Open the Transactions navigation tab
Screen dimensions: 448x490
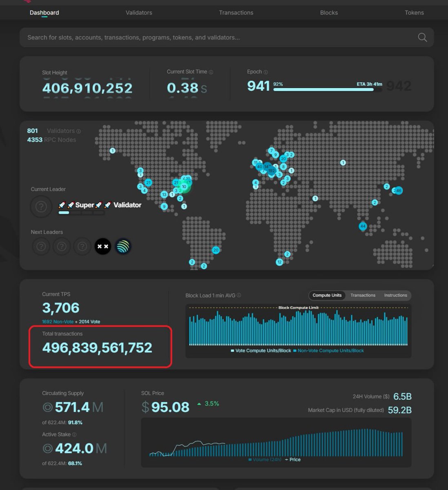pos(236,13)
